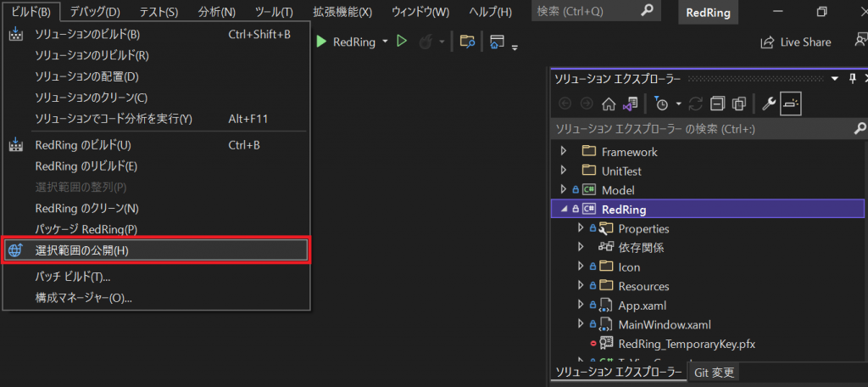Select the MainWindow.xaml file icon
Viewport: 868px width, 387px height.
(606, 324)
